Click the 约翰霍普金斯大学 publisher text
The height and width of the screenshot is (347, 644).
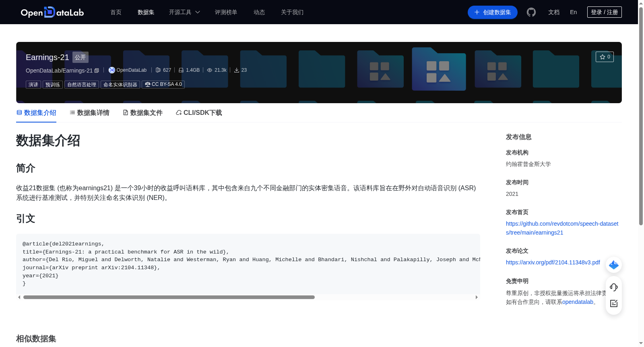[528, 164]
